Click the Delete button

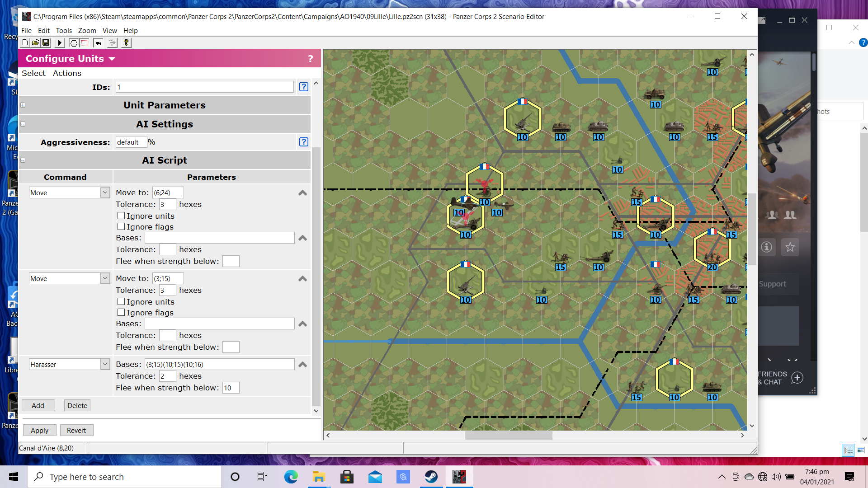click(77, 405)
